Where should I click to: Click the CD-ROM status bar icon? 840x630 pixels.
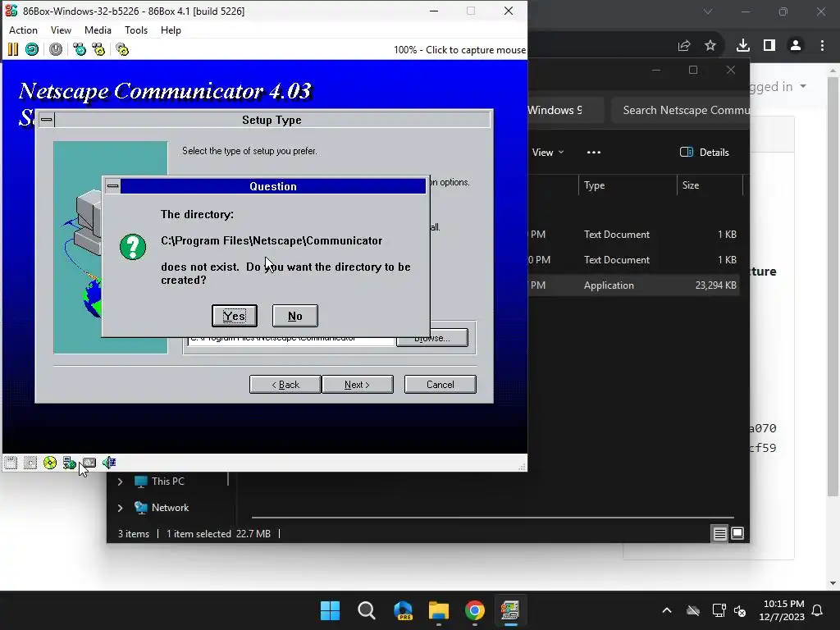(x=50, y=463)
